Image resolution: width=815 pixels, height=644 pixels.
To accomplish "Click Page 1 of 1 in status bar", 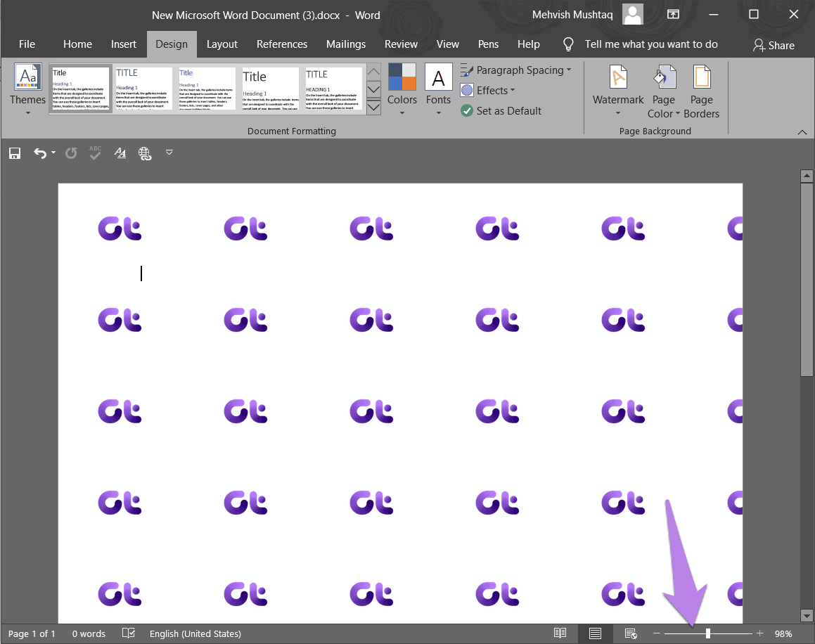I will 32,633.
